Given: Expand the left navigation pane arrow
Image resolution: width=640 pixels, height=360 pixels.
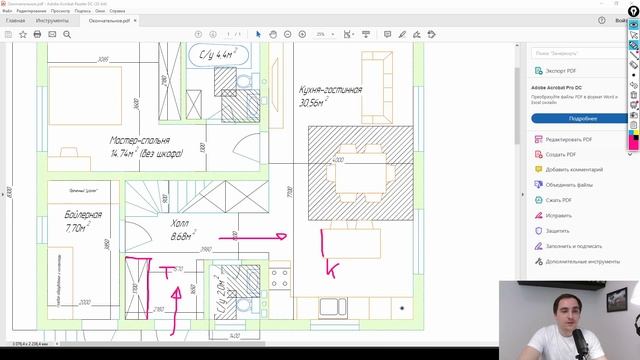Looking at the screenshot, I should point(2,195).
